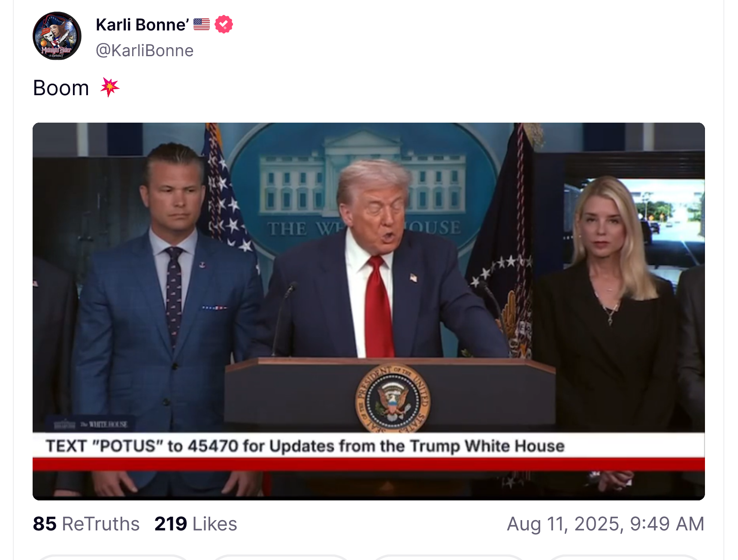Open Karli Bonne' round profile avatar

tap(57, 36)
